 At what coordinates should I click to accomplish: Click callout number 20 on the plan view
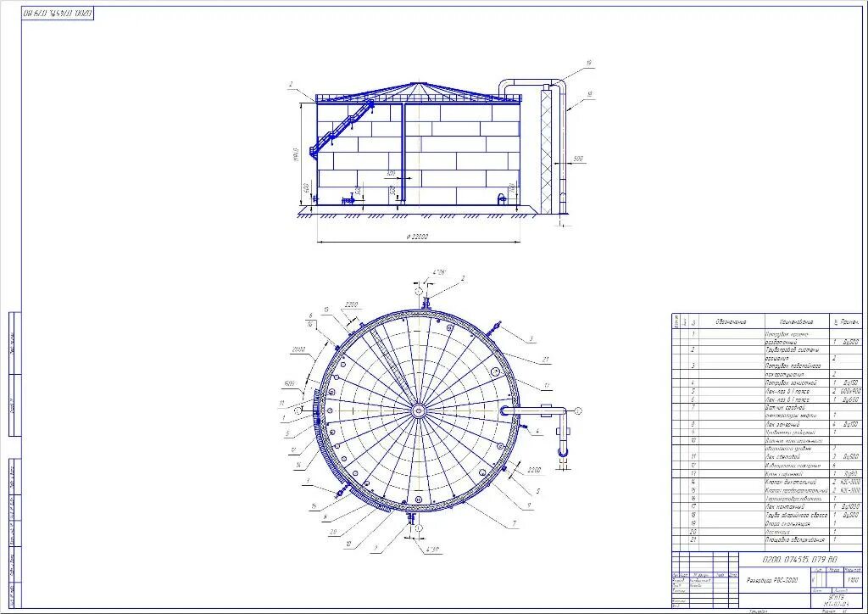pos(332,532)
